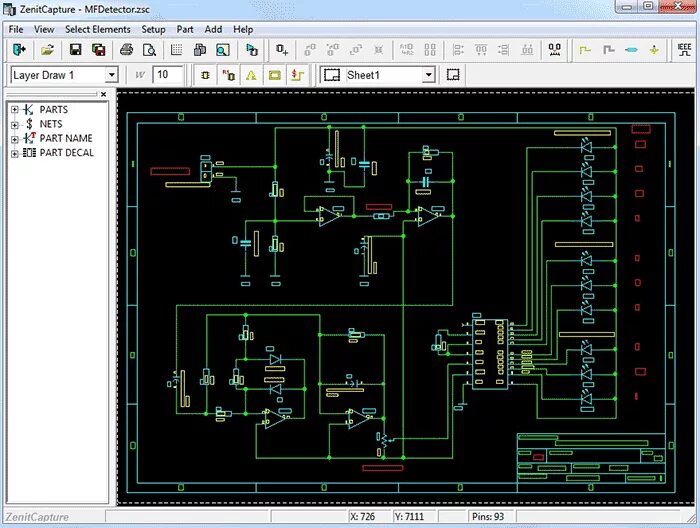Image resolution: width=700 pixels, height=528 pixels.
Task: Choose the select-pointer with component icon
Action: (x=252, y=50)
